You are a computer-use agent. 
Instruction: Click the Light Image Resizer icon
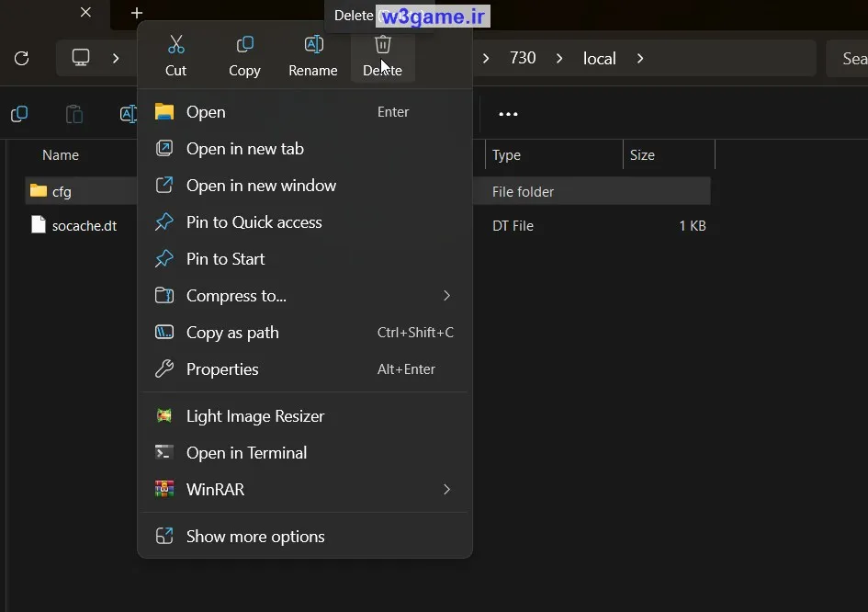tap(164, 415)
